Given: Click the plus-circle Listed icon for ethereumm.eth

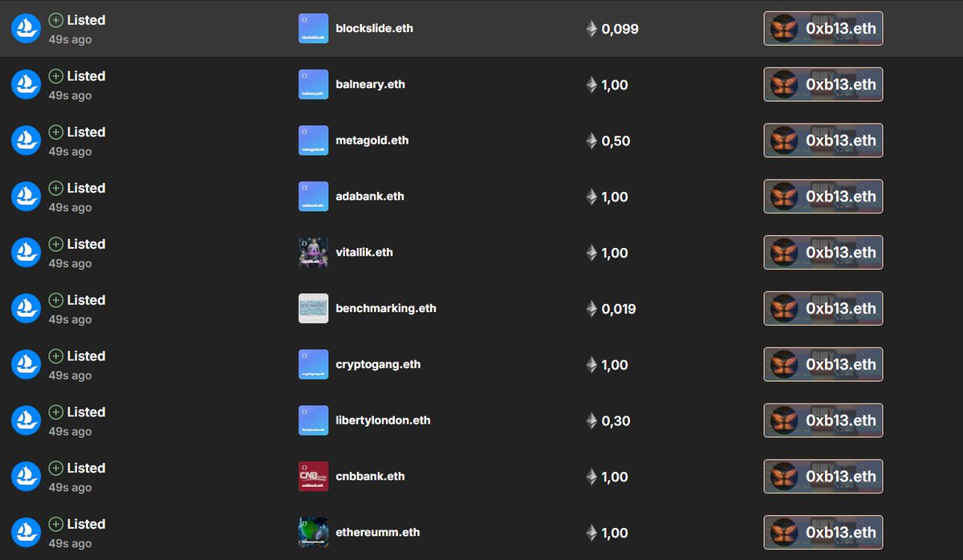Looking at the screenshot, I should point(55,524).
